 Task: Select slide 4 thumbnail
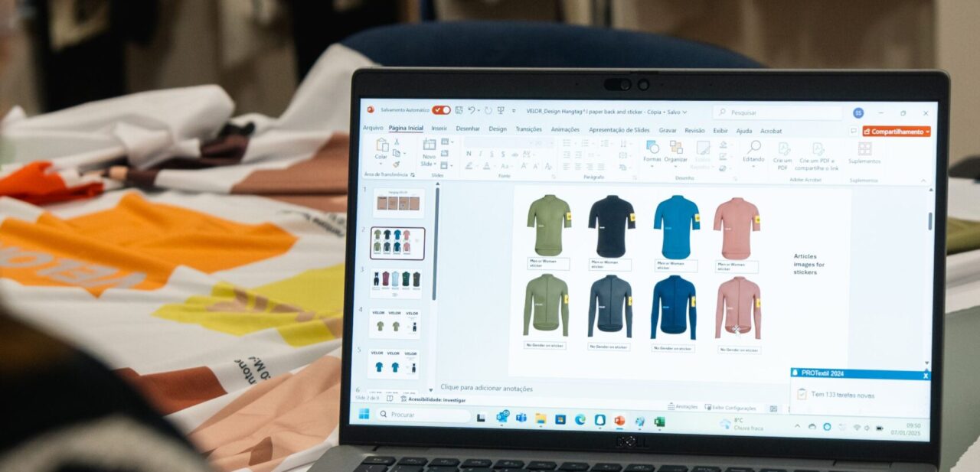pyautogui.click(x=396, y=323)
